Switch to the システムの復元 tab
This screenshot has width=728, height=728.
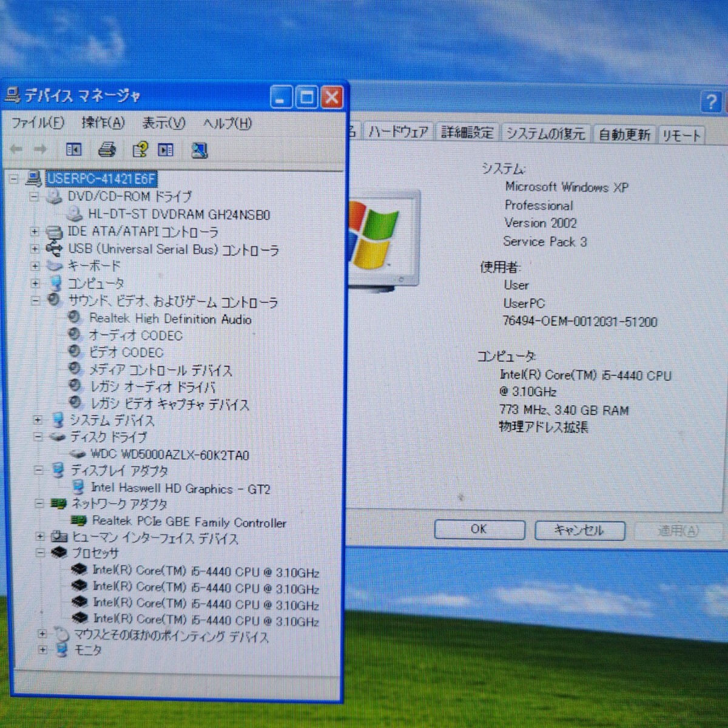545,133
